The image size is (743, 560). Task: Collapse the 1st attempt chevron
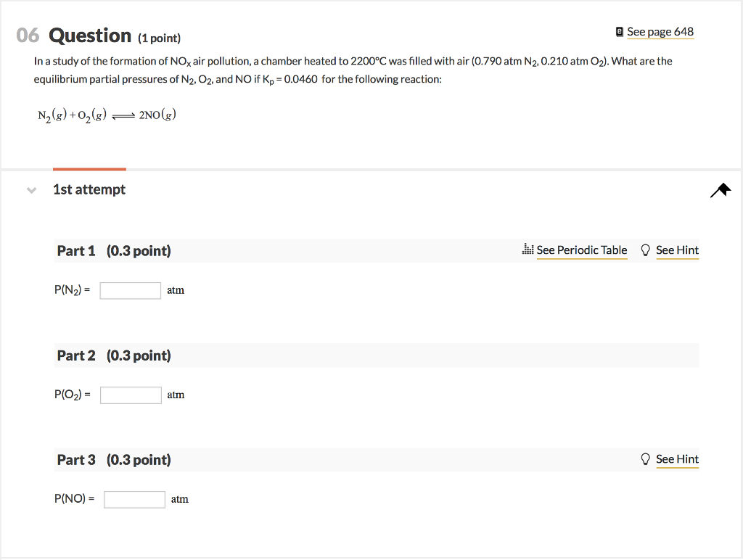pos(31,191)
